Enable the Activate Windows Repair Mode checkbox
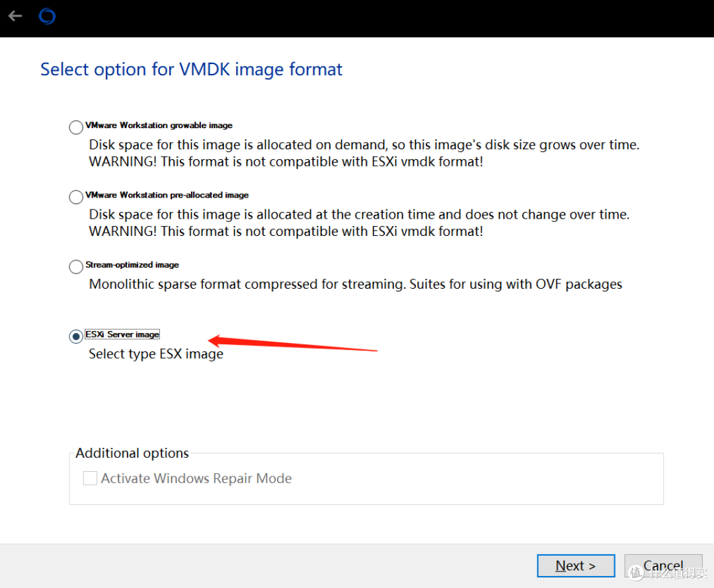 pyautogui.click(x=90, y=478)
